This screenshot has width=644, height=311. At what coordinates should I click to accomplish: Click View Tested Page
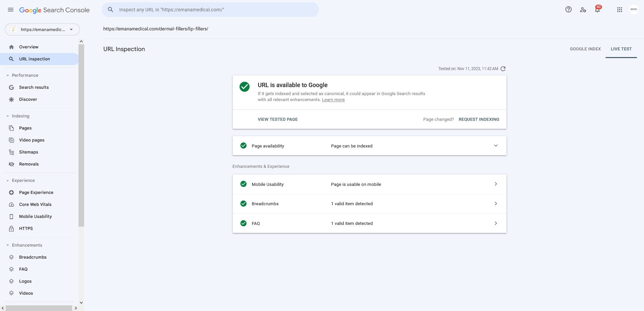pyautogui.click(x=278, y=119)
